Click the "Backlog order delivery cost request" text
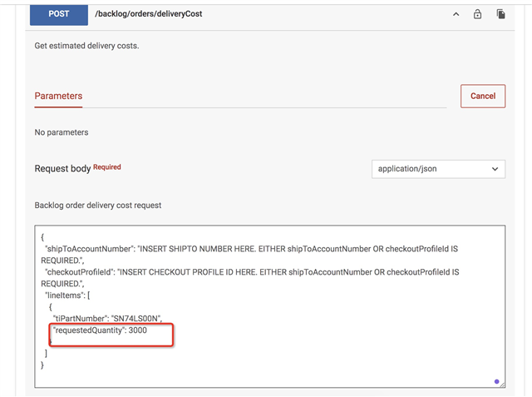Screen dimensions: 532x397 point(98,206)
